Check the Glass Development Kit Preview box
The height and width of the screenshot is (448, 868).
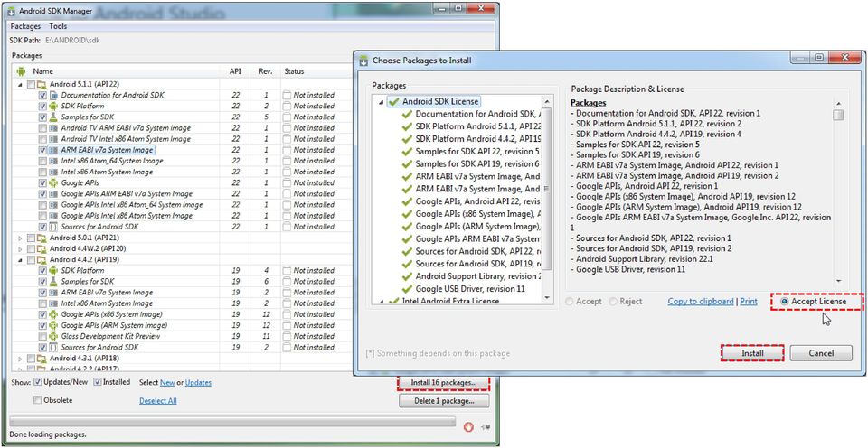[x=42, y=336]
